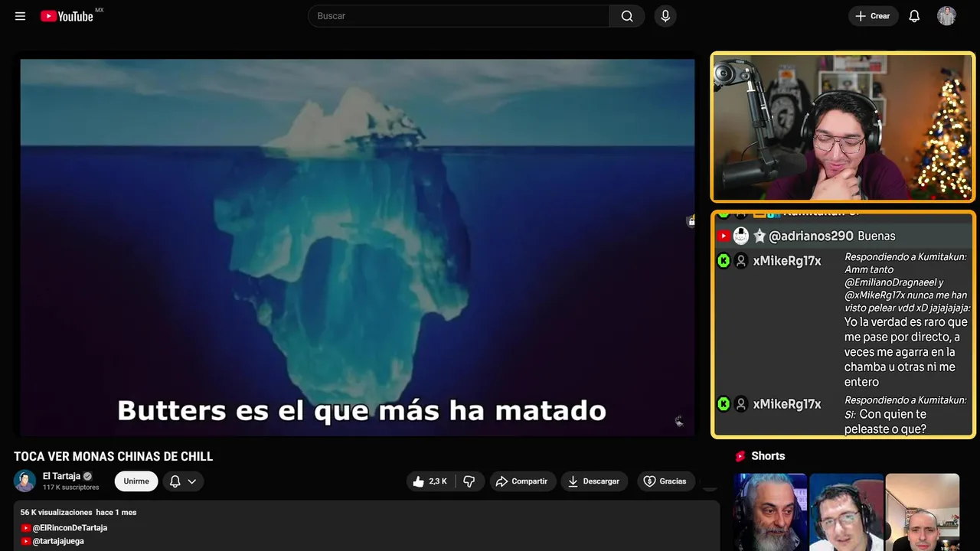Click the magnifier search button
Screen dimensions: 980x551
pyautogui.click(x=627, y=16)
